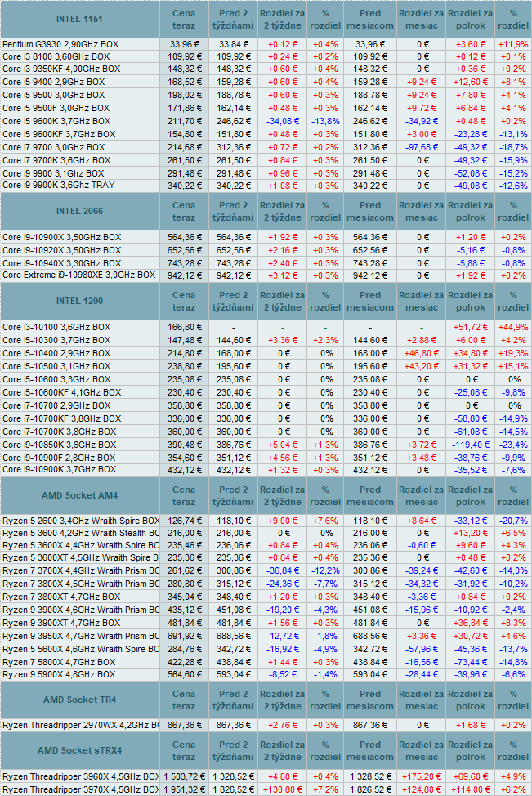This screenshot has height=796, width=532.
Task: Click the AMD Socket AM4 section header
Action: tap(79, 495)
